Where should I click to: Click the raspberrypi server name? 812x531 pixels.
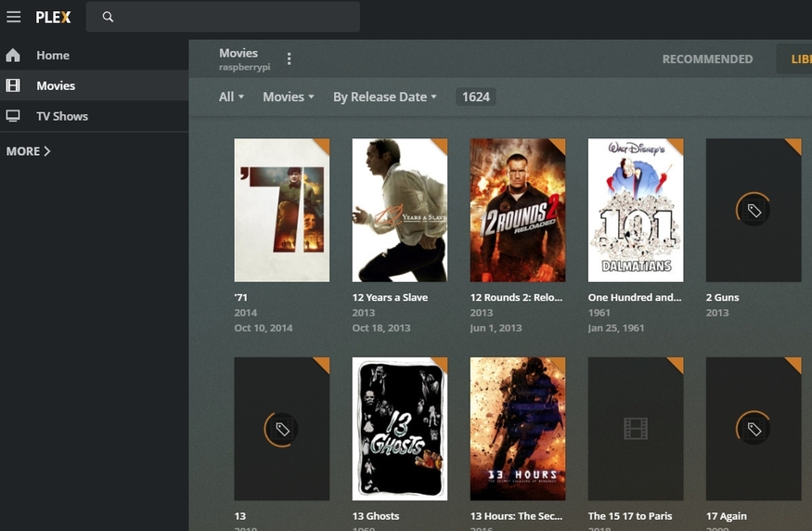244,68
